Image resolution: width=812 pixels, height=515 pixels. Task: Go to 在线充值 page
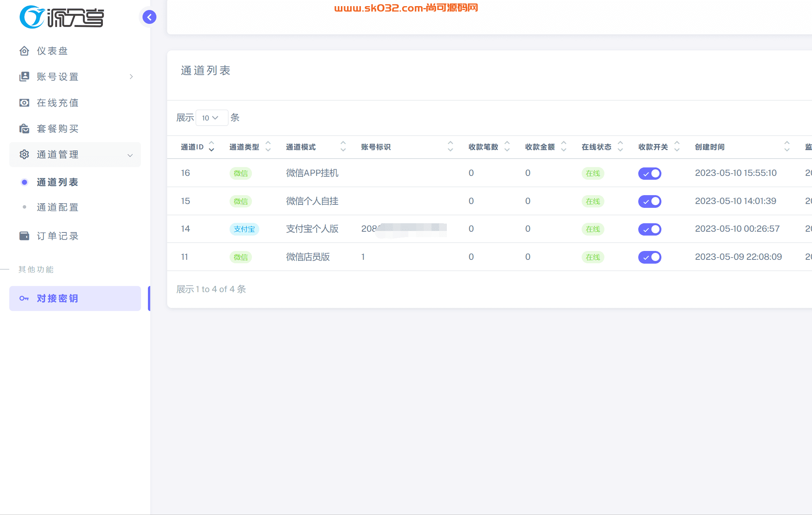(75, 103)
